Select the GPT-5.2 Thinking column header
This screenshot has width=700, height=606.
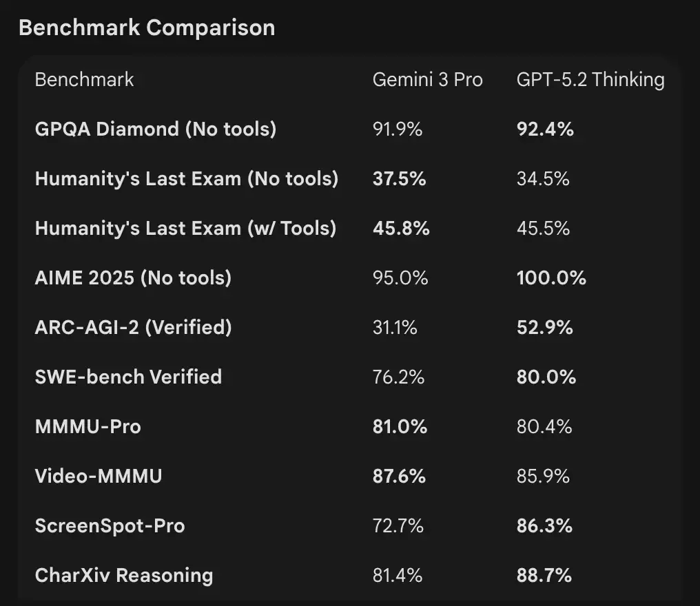pyautogui.click(x=590, y=80)
